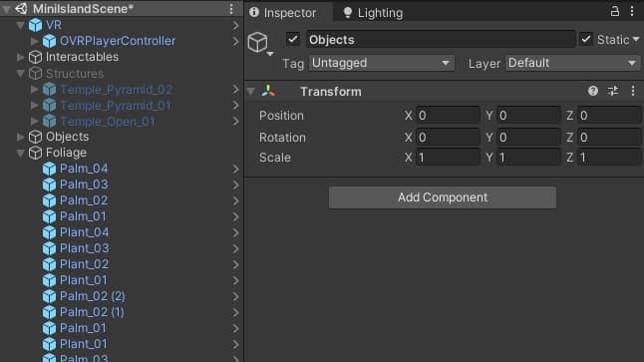Open Palm_02 (1) prefab via right chevron
Viewport: 644px width, 362px height.
235,313
